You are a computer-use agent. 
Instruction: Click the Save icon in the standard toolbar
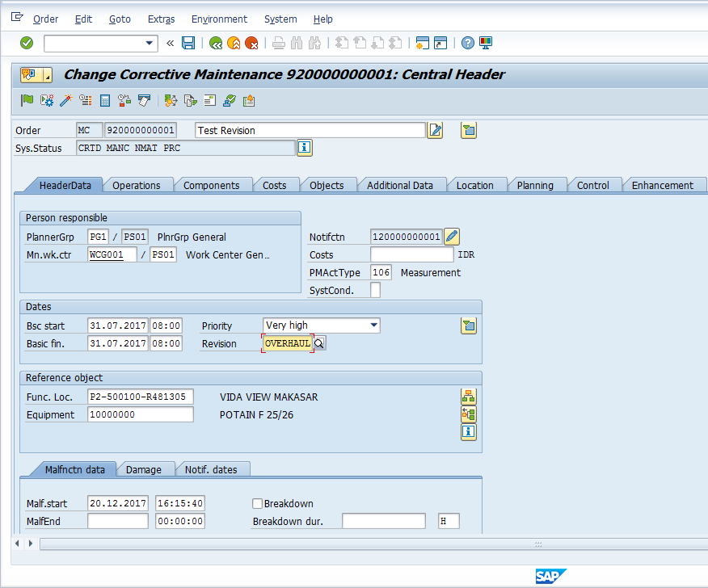click(188, 44)
